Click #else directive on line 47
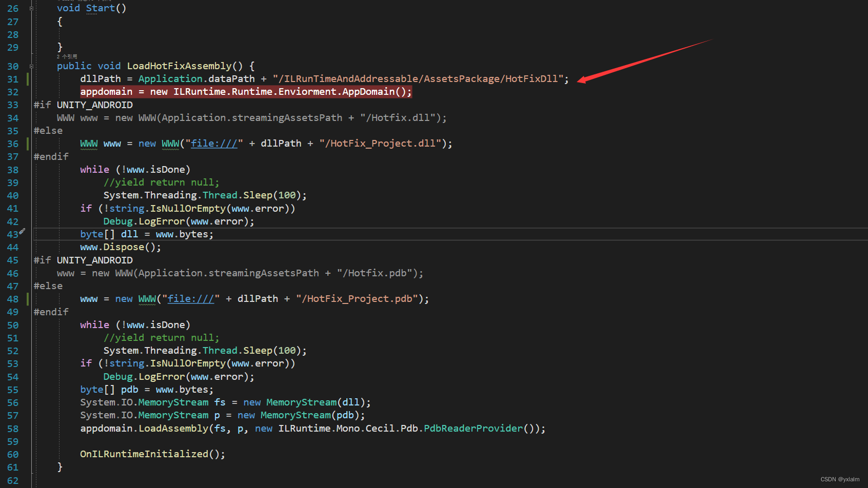Screen dimensions: 868x488 (48, 286)
